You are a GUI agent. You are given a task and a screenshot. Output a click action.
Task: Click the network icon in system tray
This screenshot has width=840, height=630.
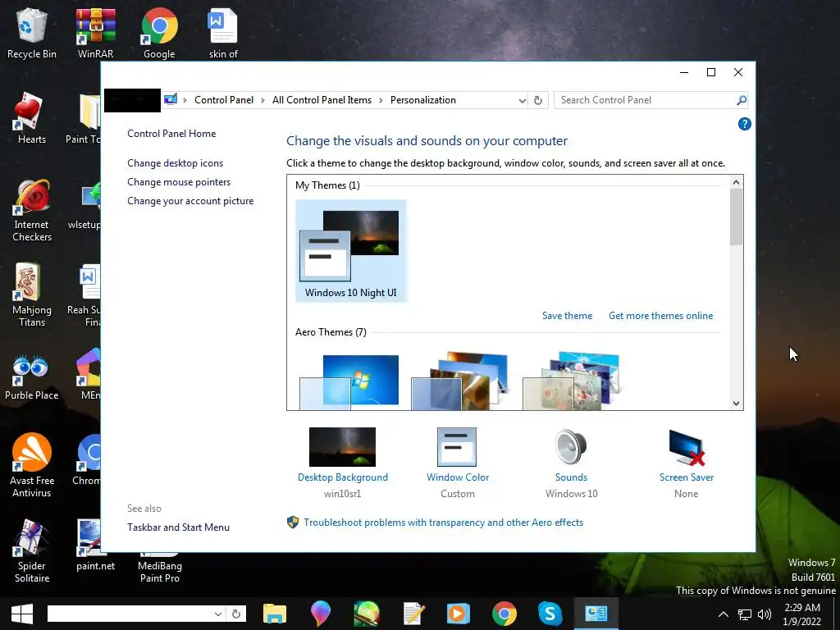(x=744, y=614)
